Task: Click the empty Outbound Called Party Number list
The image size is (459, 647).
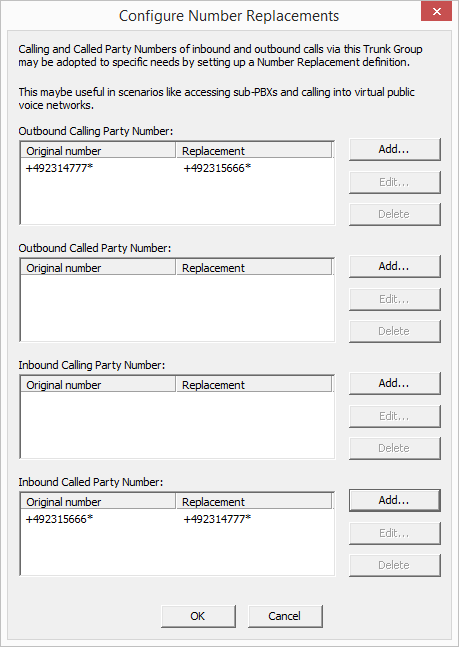Action: pyautogui.click(x=177, y=307)
